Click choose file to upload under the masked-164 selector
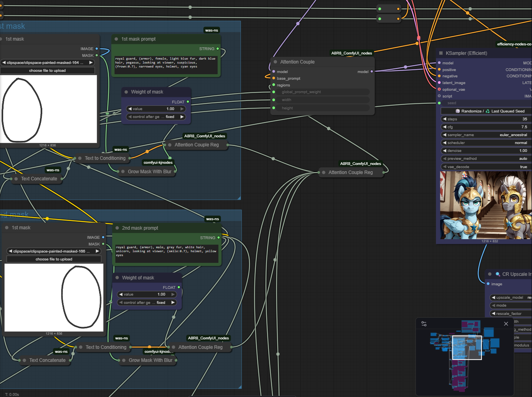The width and height of the screenshot is (532, 397). coord(47,71)
